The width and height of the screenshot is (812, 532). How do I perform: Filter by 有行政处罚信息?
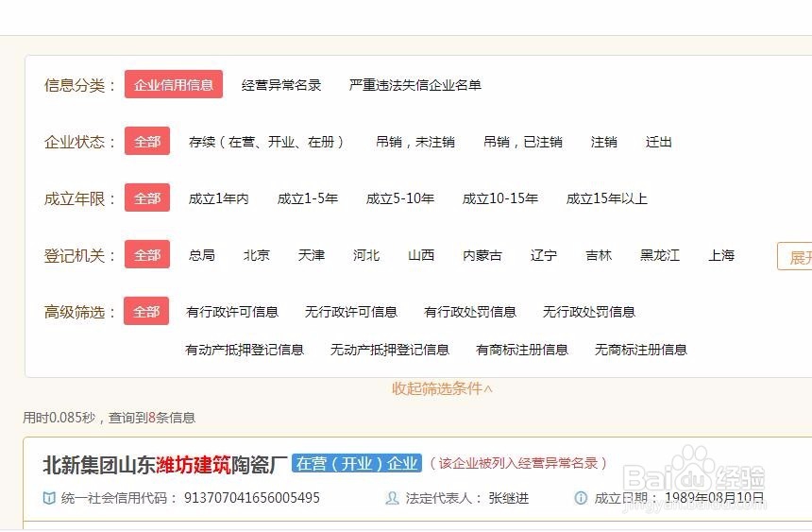point(470,311)
